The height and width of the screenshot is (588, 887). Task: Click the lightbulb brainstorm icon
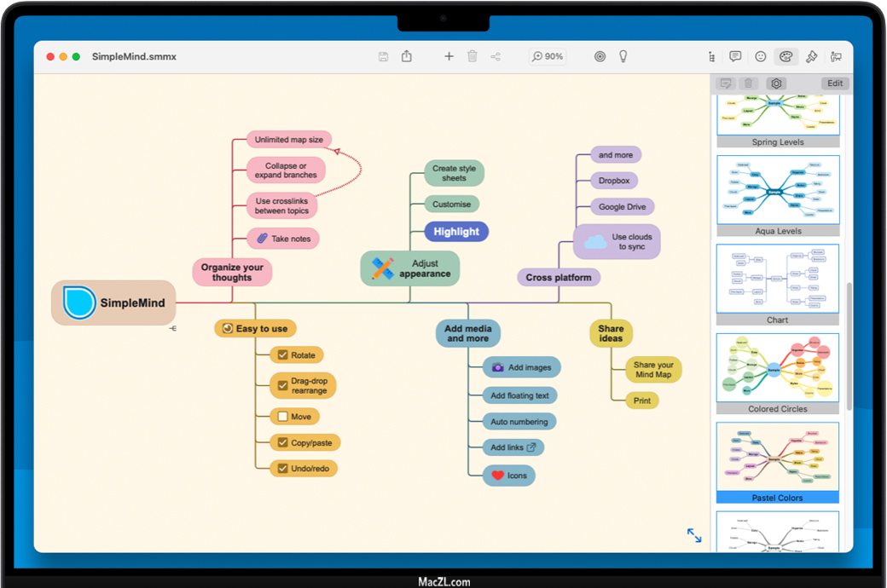623,56
